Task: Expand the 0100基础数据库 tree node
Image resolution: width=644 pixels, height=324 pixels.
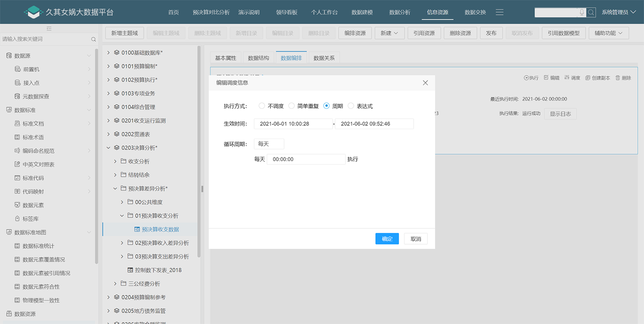Action: click(x=109, y=53)
